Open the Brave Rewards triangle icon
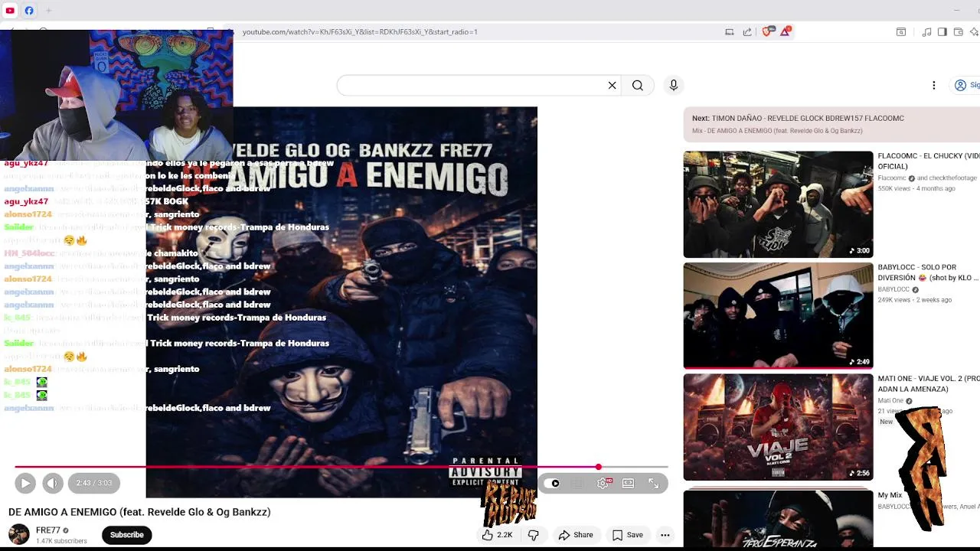 [786, 31]
